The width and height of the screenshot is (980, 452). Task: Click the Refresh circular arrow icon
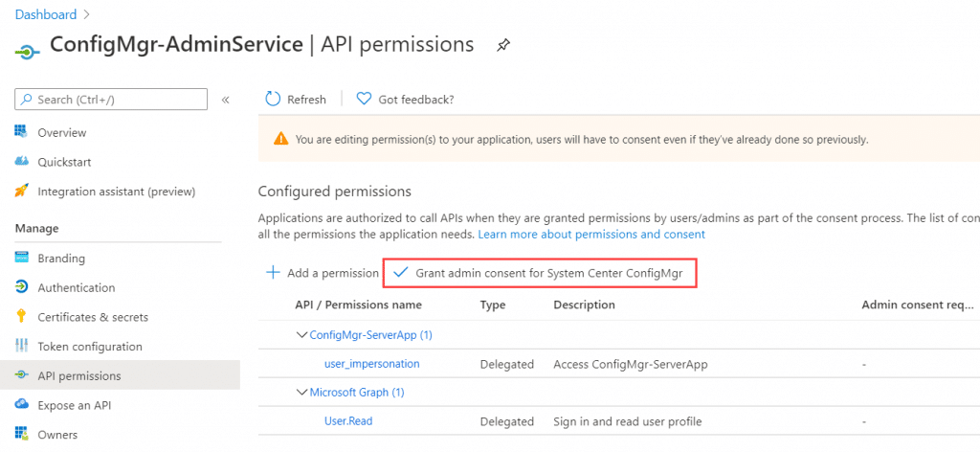coord(273,99)
